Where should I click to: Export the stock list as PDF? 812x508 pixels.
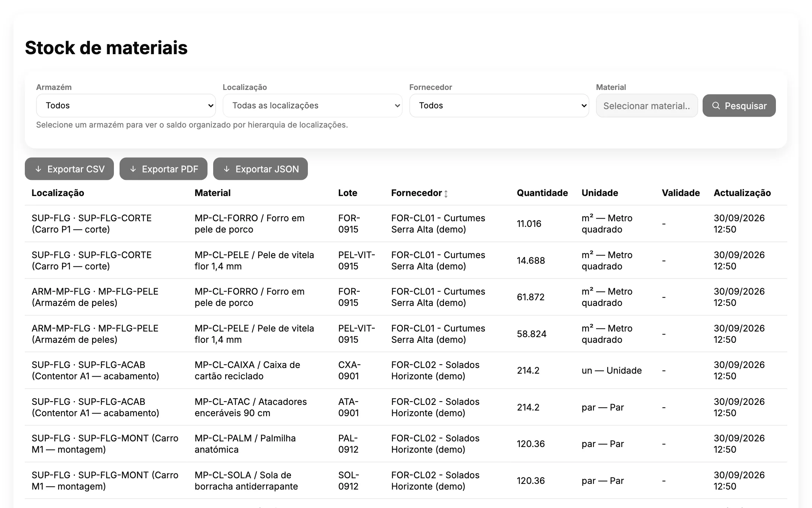pos(164,169)
